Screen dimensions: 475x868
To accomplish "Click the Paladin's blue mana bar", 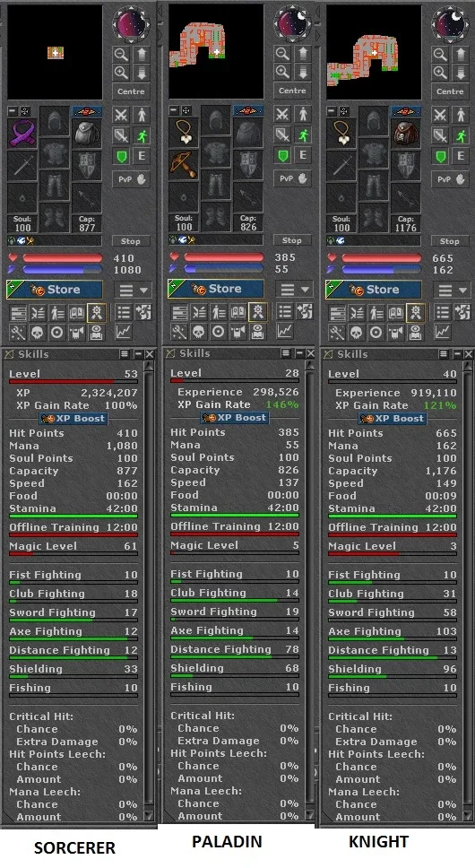I will tap(223, 270).
